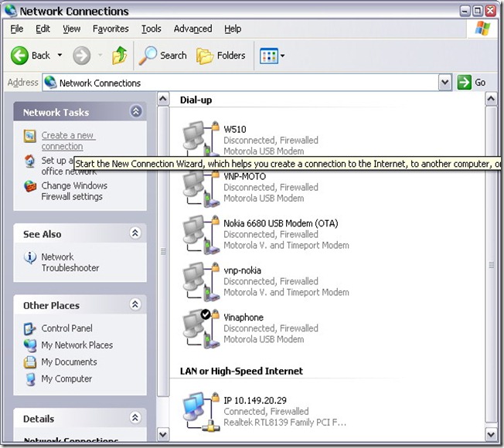
Task: Select the Nokia 6680 USB Modem connection icon
Action: pyautogui.click(x=201, y=235)
